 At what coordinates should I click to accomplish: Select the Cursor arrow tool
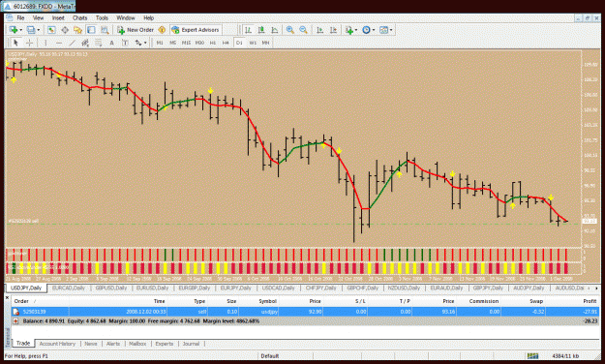[15, 43]
